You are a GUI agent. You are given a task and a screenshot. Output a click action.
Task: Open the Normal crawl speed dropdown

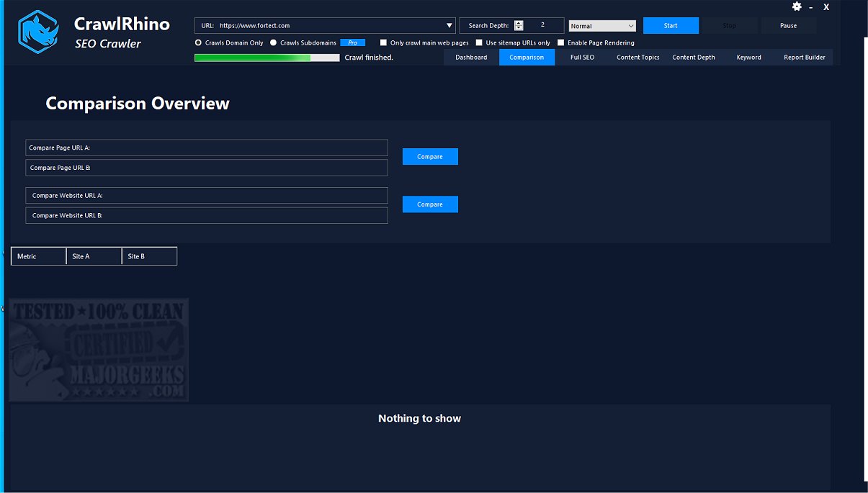coord(602,26)
